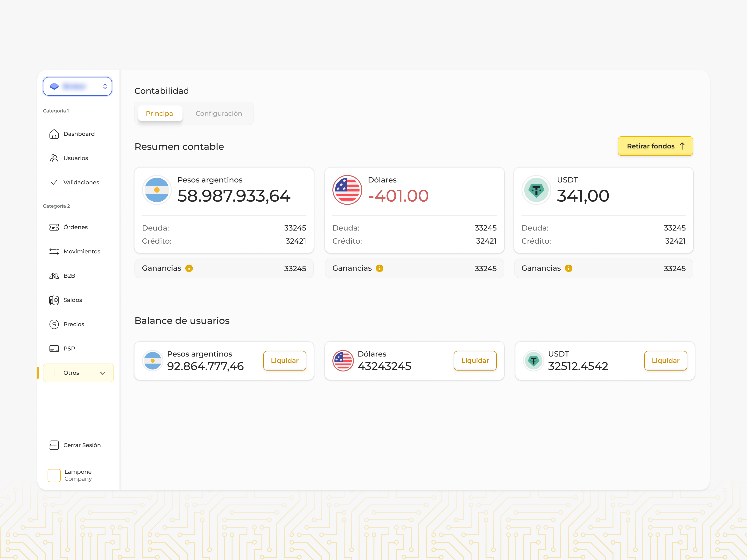Click the Cerrar Sesión logout icon
This screenshot has height=560, width=747.
(54, 445)
